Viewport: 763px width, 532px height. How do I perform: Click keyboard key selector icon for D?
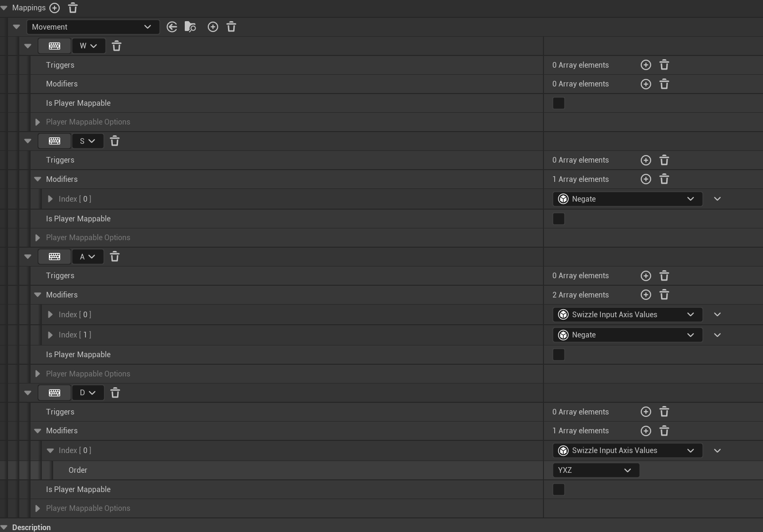pos(55,393)
